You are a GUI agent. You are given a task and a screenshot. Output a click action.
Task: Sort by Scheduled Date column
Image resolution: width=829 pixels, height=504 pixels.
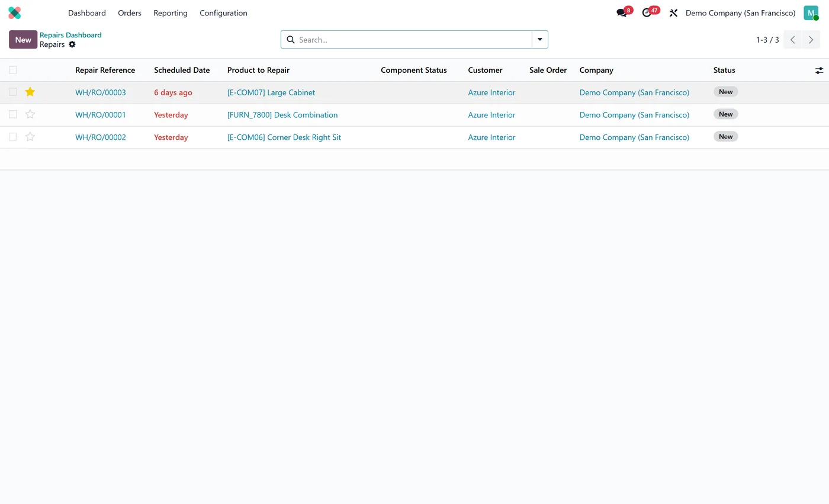tap(182, 70)
